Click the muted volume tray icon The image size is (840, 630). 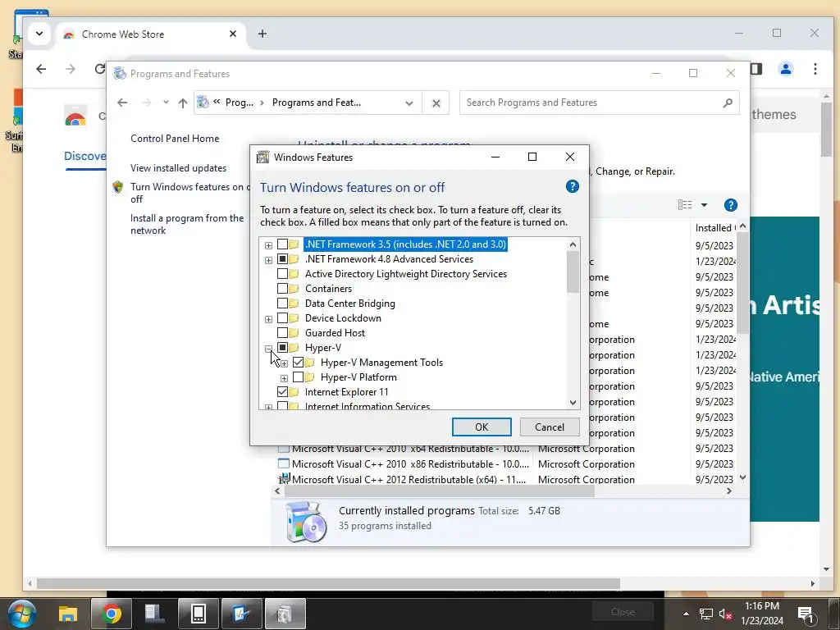coord(725,614)
